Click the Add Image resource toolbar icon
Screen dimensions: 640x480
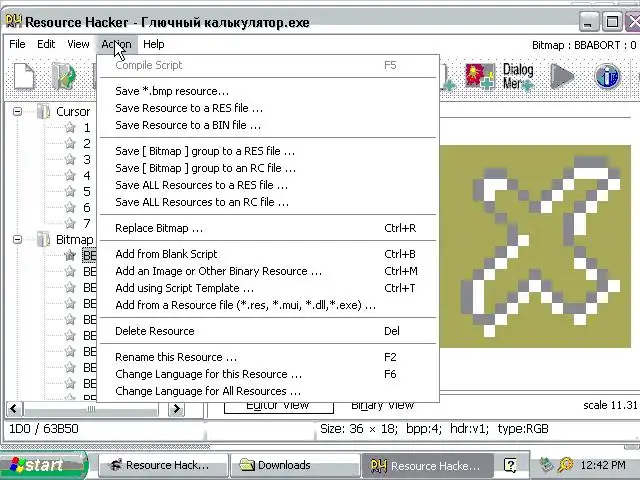tap(480, 76)
